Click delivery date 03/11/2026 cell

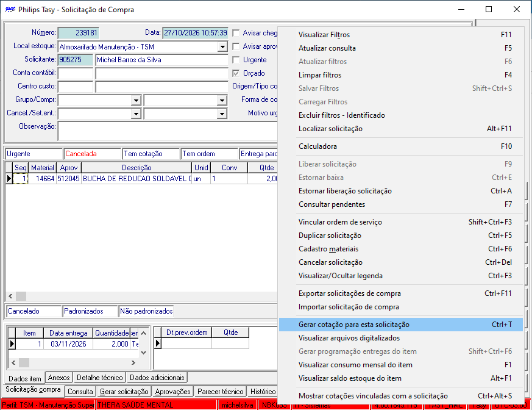[x=68, y=344]
